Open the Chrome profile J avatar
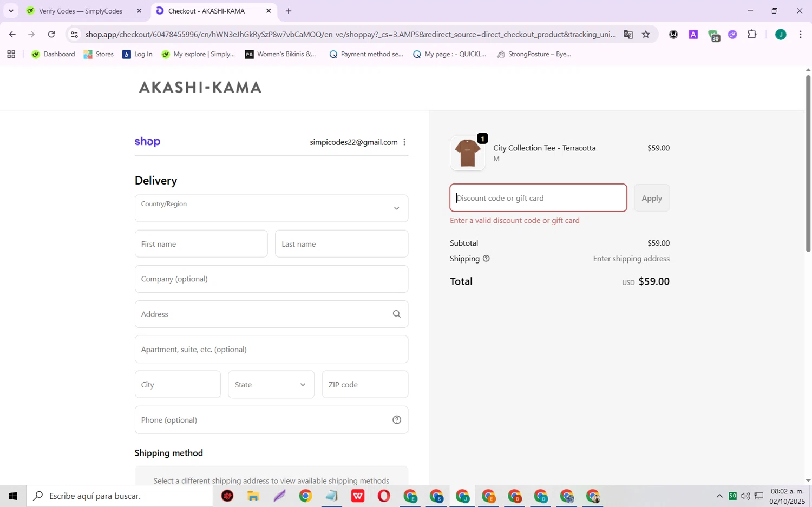This screenshot has width=812, height=507. coord(781,35)
